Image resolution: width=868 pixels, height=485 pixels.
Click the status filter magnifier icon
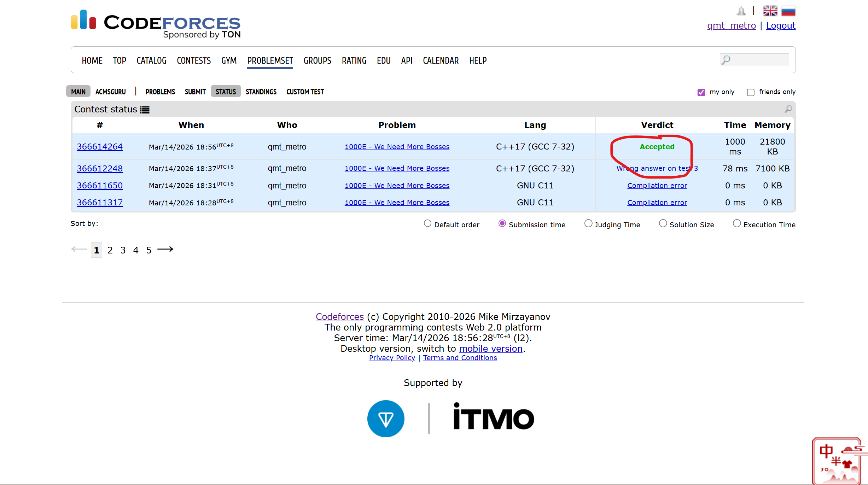click(788, 109)
